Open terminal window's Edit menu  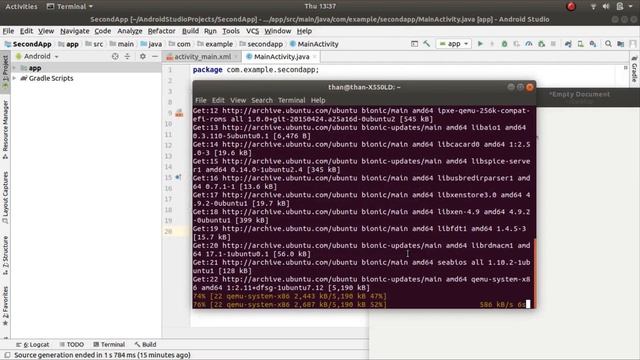[x=218, y=100]
